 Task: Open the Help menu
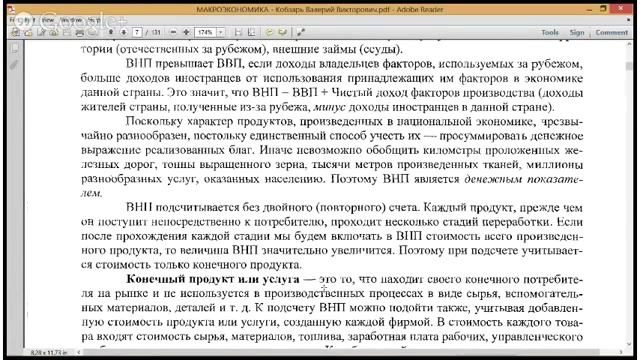tap(94, 20)
